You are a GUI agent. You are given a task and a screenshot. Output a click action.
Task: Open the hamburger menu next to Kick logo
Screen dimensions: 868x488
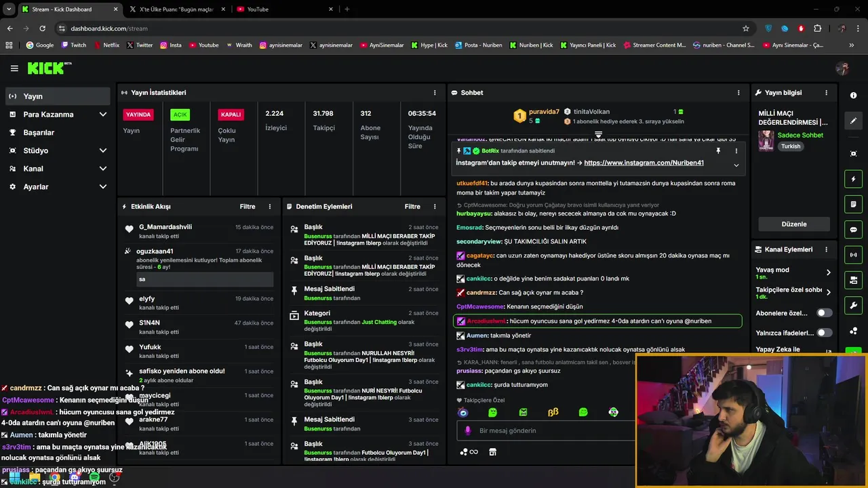tap(14, 68)
